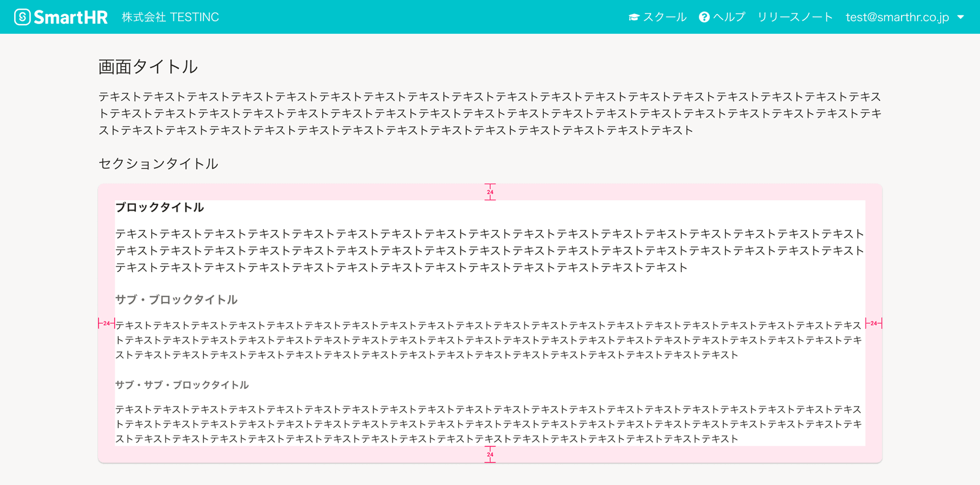Screen dimensions: 980x485
Task: Click the セクションタイトル heading
Action: point(158,164)
